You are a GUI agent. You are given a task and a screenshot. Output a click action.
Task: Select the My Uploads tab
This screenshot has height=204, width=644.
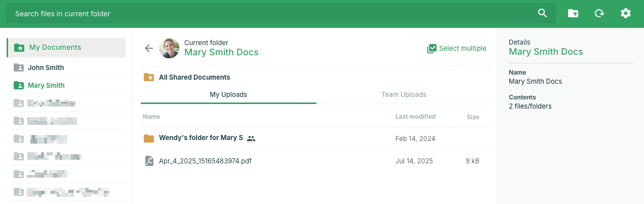[x=228, y=94]
